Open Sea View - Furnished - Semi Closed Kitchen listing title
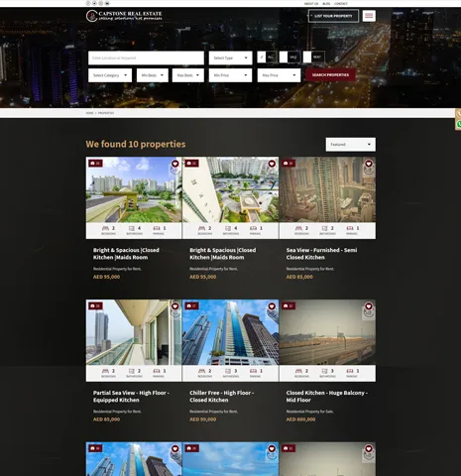The height and width of the screenshot is (476, 461). [x=321, y=254]
